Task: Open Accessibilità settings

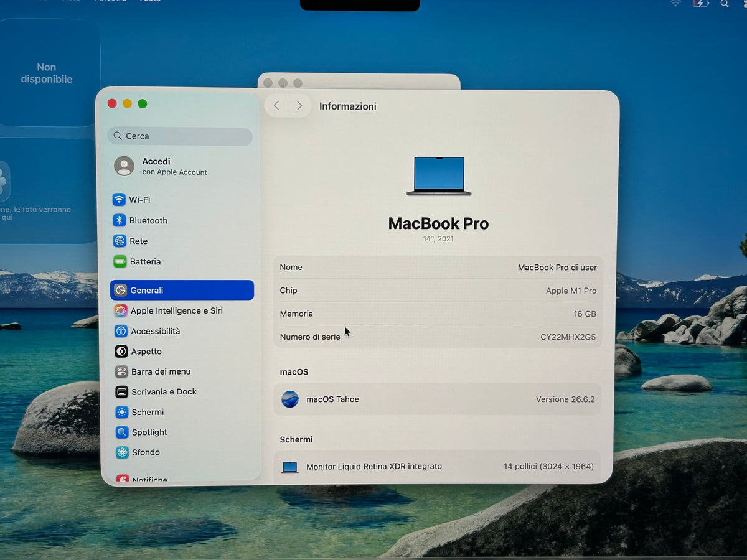Action: pos(182,331)
